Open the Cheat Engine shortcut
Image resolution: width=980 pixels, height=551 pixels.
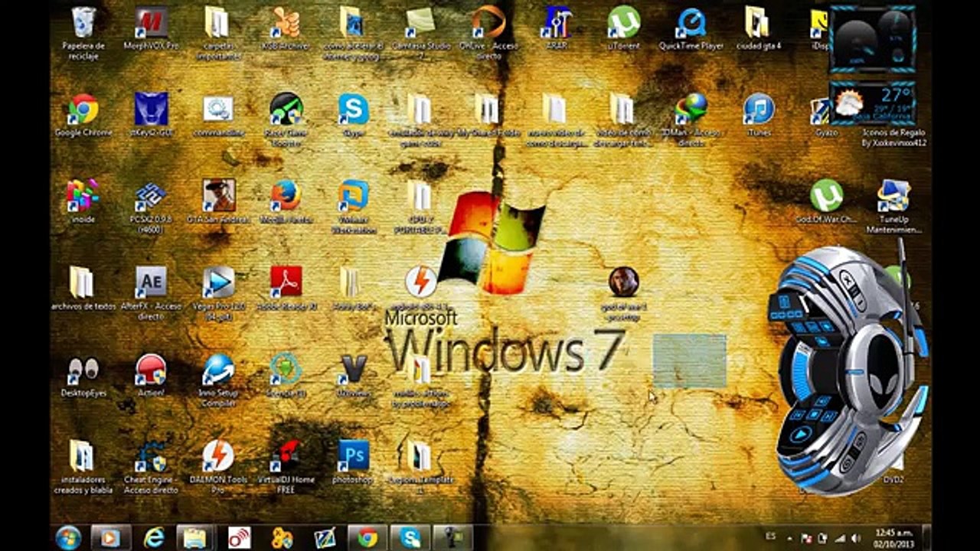pos(151,456)
